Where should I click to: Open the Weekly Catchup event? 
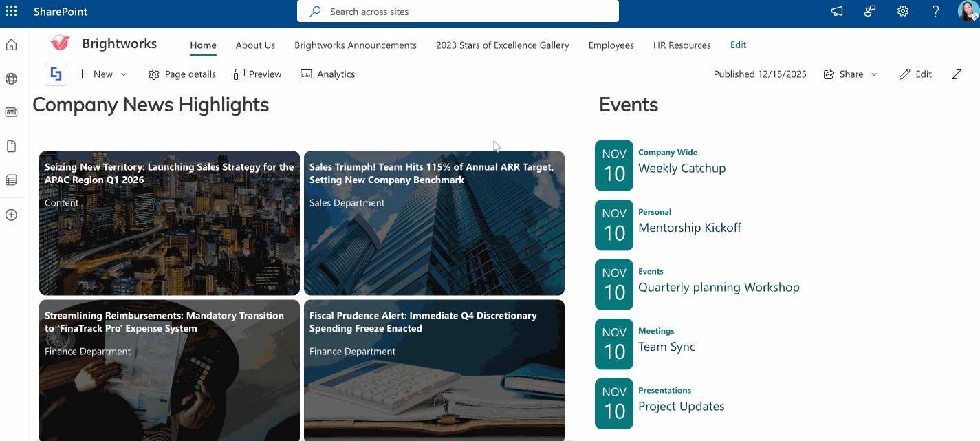(x=682, y=168)
